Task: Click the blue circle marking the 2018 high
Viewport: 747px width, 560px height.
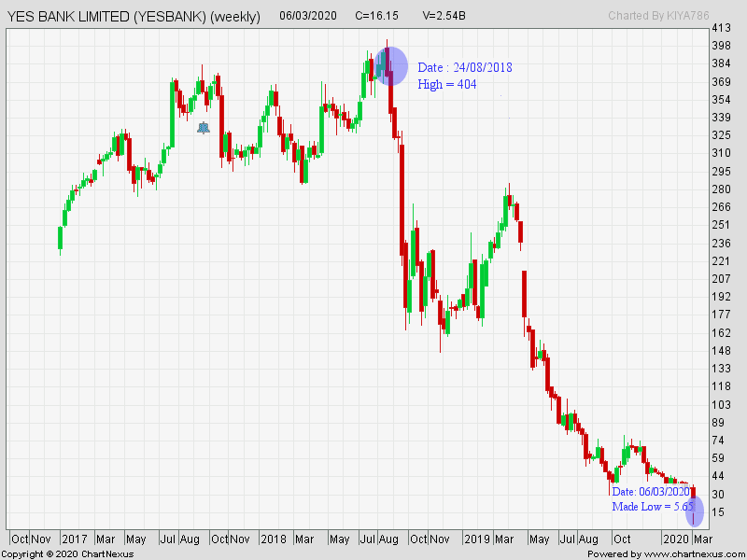Action: pyautogui.click(x=391, y=66)
